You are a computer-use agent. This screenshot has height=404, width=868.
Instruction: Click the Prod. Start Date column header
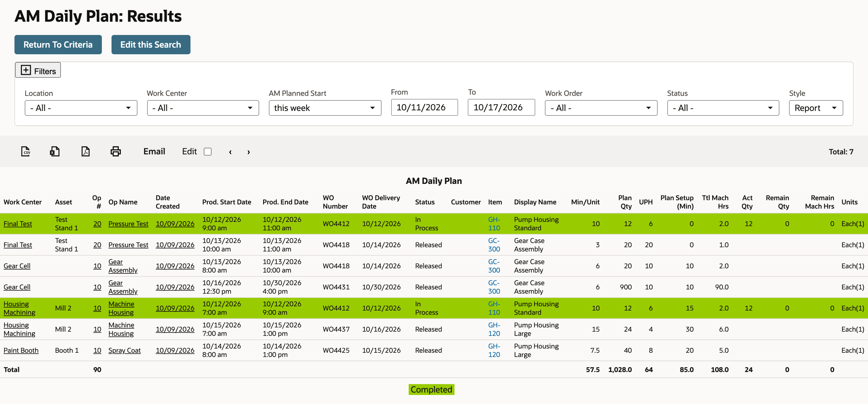226,202
